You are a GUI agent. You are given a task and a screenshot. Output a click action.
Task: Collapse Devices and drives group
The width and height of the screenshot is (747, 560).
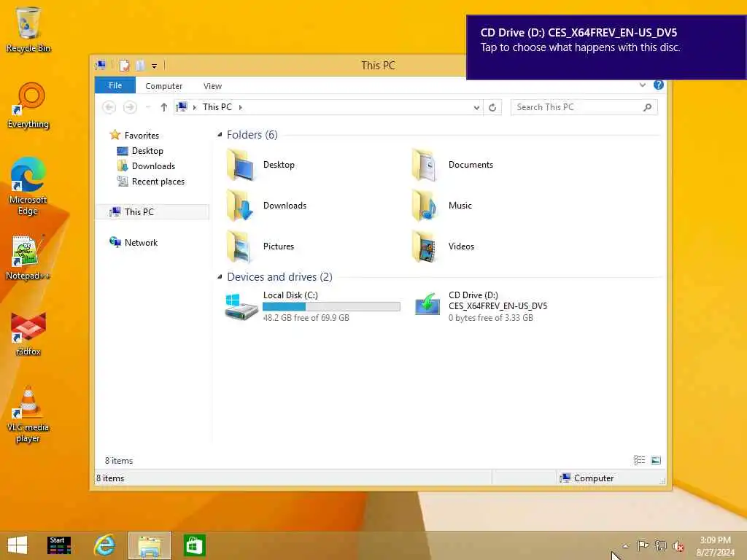(220, 276)
